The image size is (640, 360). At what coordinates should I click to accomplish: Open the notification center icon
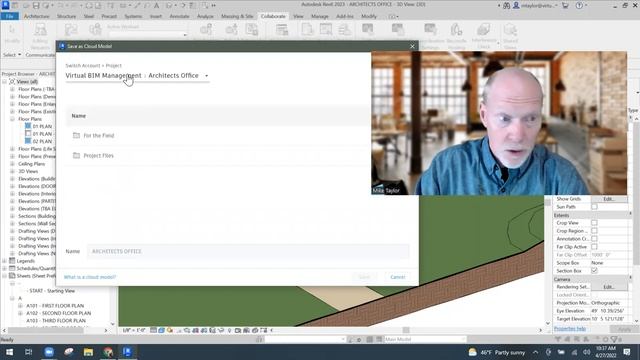click(627, 352)
